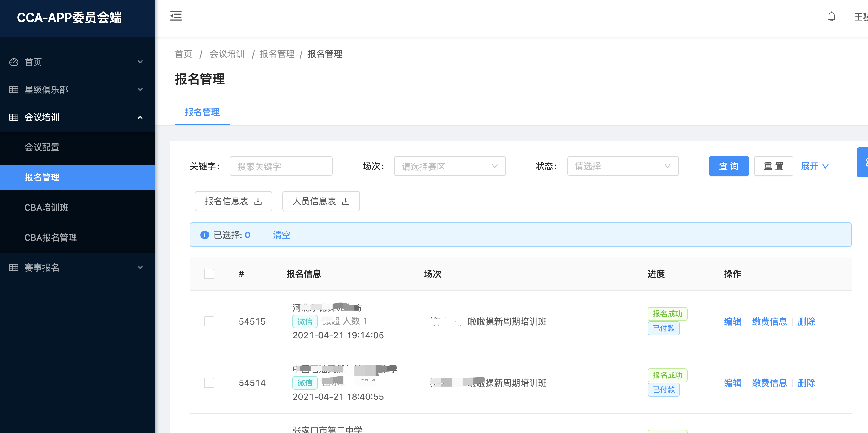Expand the 首页 sidebar menu chevron
This screenshot has height=433, width=868.
(x=141, y=62)
